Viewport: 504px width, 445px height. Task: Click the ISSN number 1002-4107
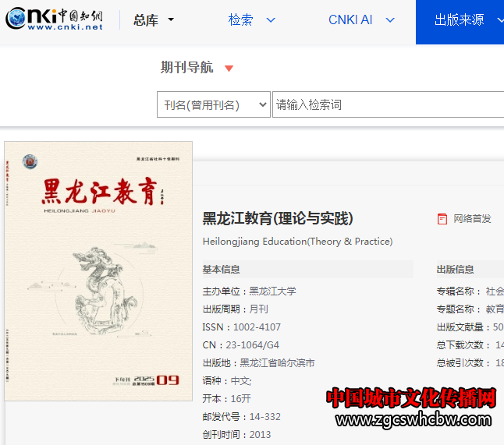[257, 327]
